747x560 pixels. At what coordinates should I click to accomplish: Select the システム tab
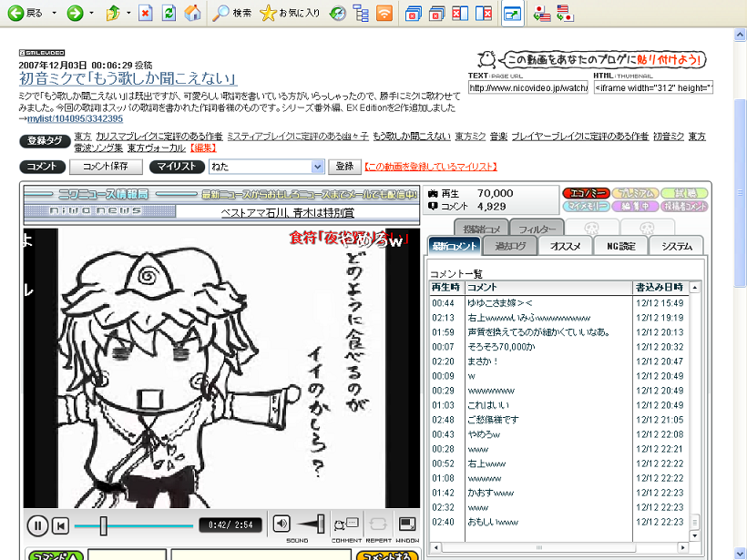point(677,246)
